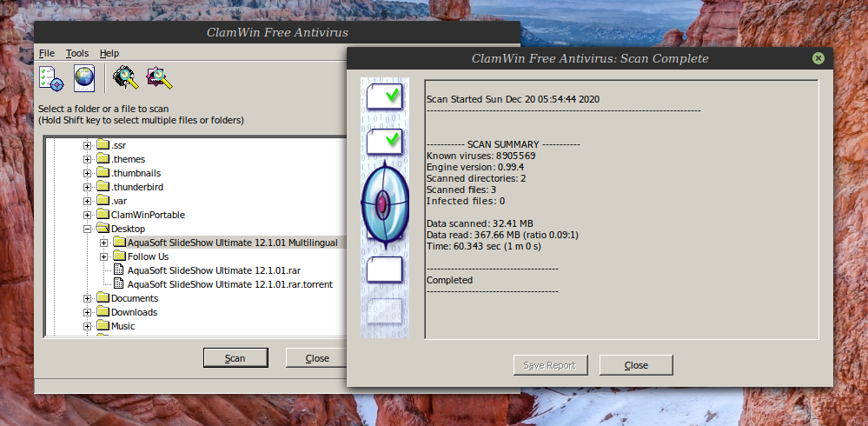This screenshot has width=868, height=426.
Task: Click the Music folder icon
Action: (103, 326)
